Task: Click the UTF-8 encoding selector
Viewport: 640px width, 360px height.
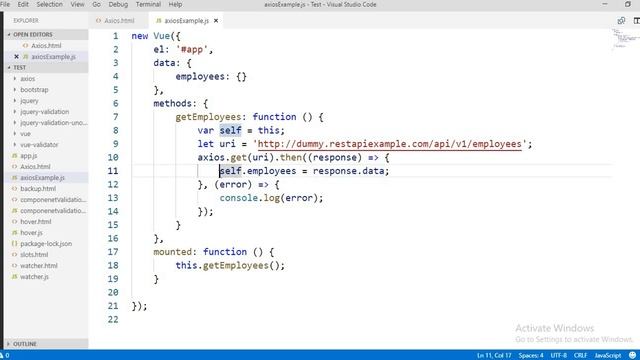Action: tap(559, 356)
